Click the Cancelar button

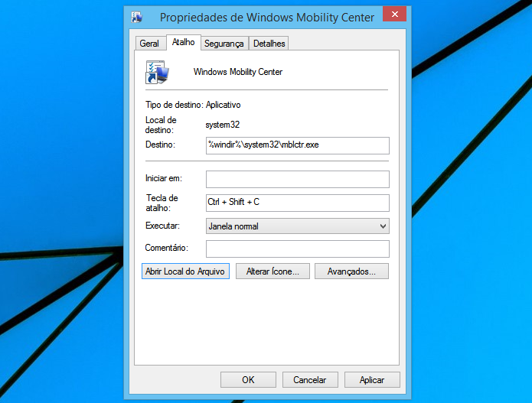click(310, 379)
